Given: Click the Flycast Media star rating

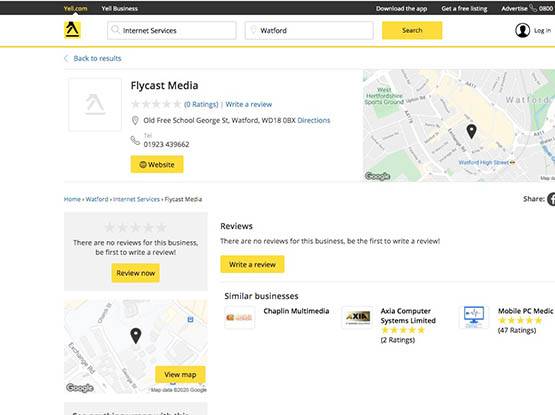Looking at the screenshot, I should coord(156,104).
